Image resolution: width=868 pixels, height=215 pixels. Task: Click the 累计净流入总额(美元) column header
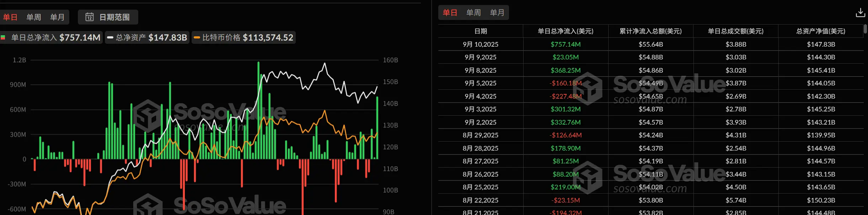tap(650, 31)
